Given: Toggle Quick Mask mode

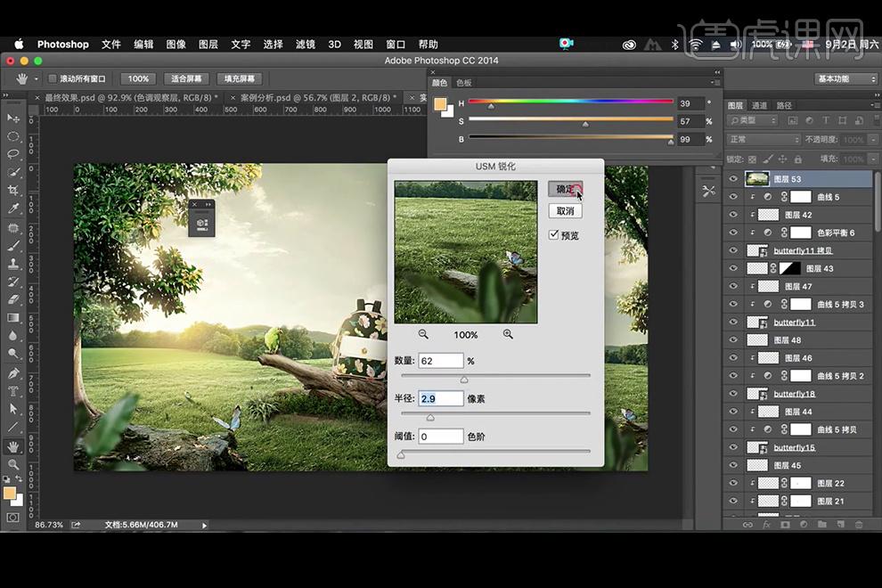Looking at the screenshot, I should click(x=13, y=518).
